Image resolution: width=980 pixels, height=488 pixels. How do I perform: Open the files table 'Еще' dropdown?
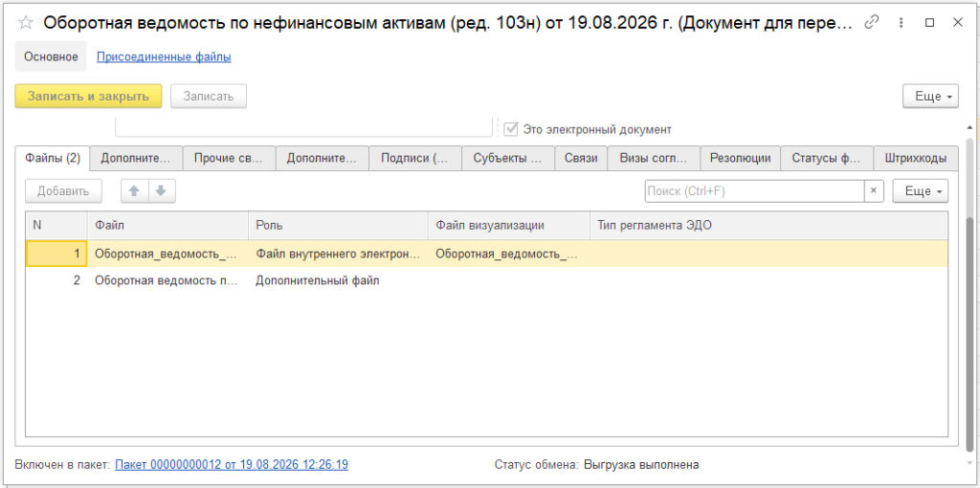coord(920,191)
